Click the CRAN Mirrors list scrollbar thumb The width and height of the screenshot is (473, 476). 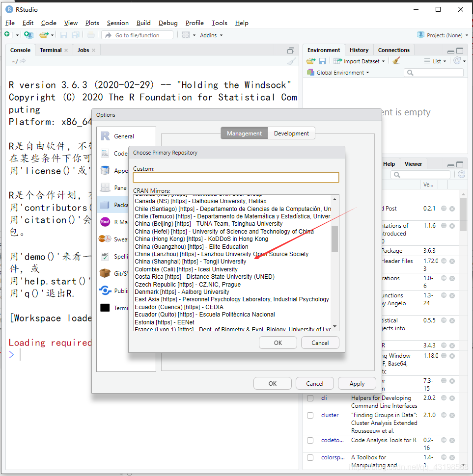click(334, 239)
